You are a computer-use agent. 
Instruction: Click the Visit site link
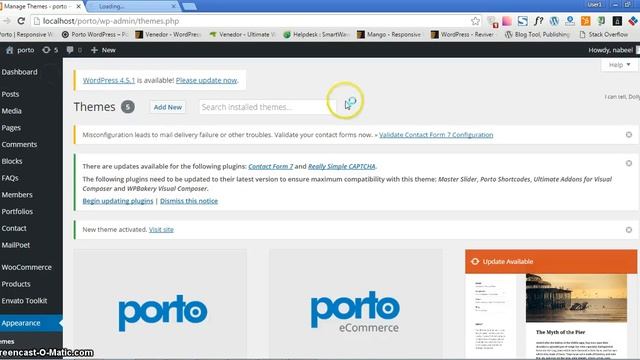coord(161,229)
